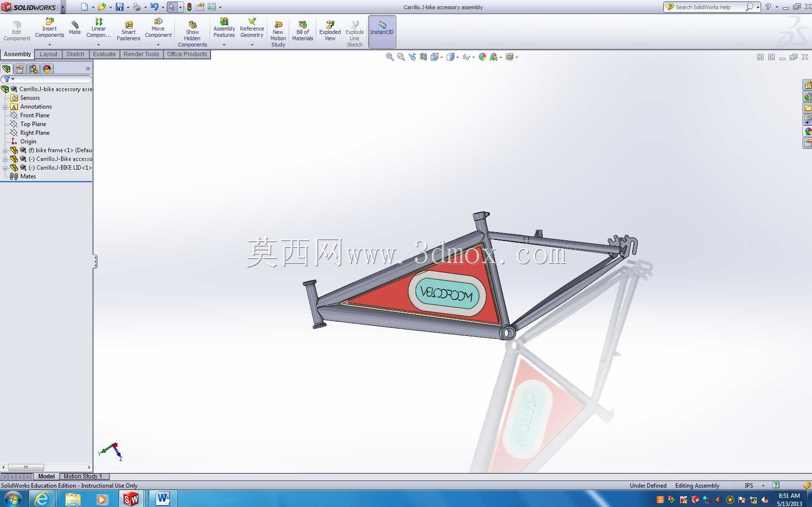Viewport: 812px width, 507px height.
Task: Open Save dropdown arrow
Action: (128, 7)
